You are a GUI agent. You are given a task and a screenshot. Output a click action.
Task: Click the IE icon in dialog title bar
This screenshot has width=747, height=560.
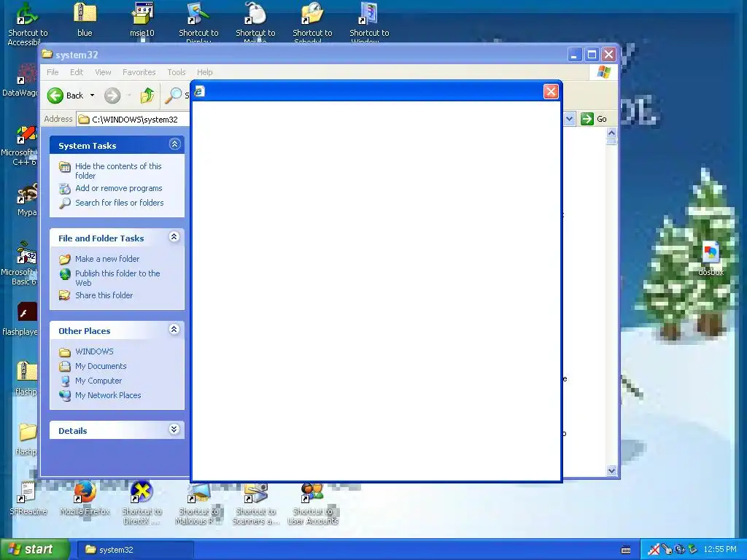[x=200, y=91]
